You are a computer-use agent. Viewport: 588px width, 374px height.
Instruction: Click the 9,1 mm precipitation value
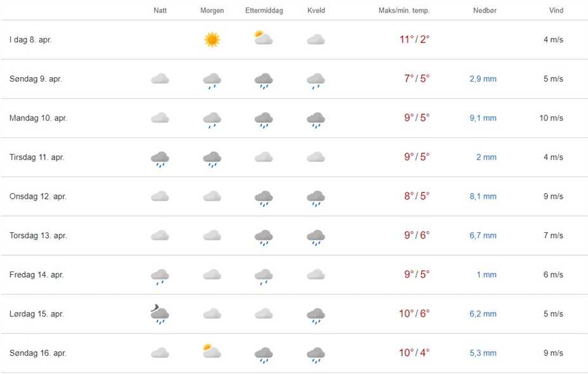coord(483,118)
